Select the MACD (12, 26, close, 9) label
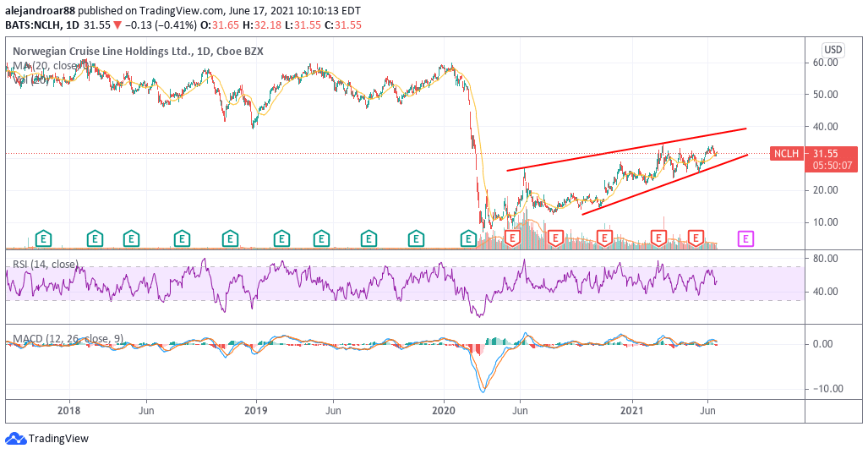 pyautogui.click(x=68, y=338)
